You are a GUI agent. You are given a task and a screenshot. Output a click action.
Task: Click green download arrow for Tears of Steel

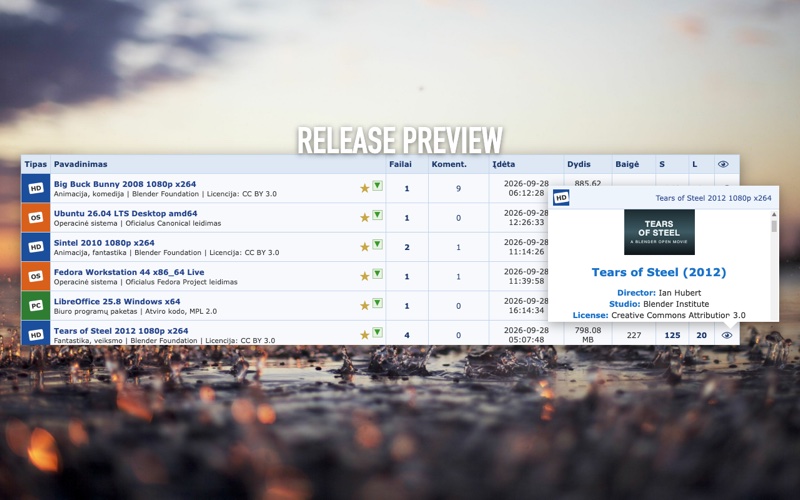[x=378, y=332]
